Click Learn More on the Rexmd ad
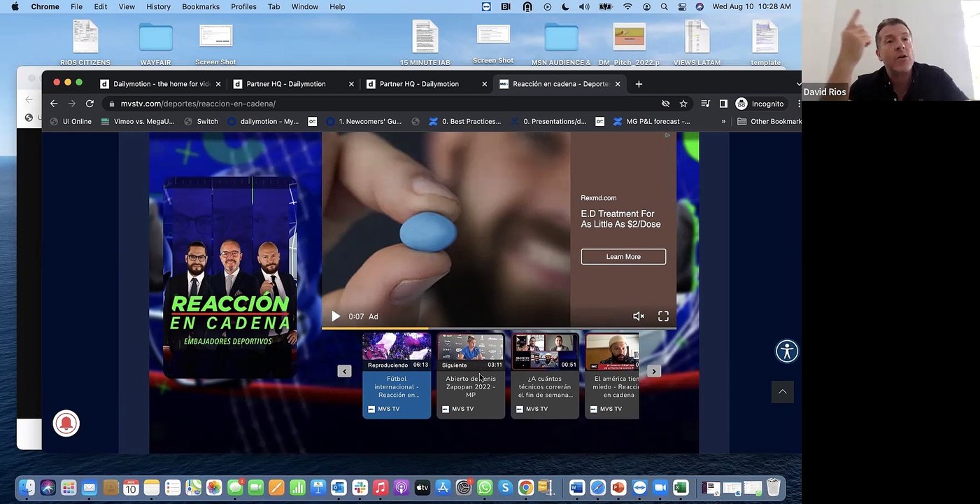The width and height of the screenshot is (980, 504). [x=623, y=257]
